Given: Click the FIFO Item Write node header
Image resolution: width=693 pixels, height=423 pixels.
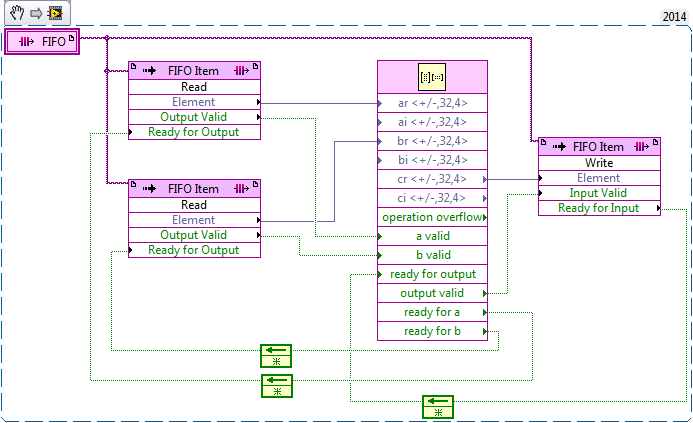Looking at the screenshot, I should pos(599,146).
